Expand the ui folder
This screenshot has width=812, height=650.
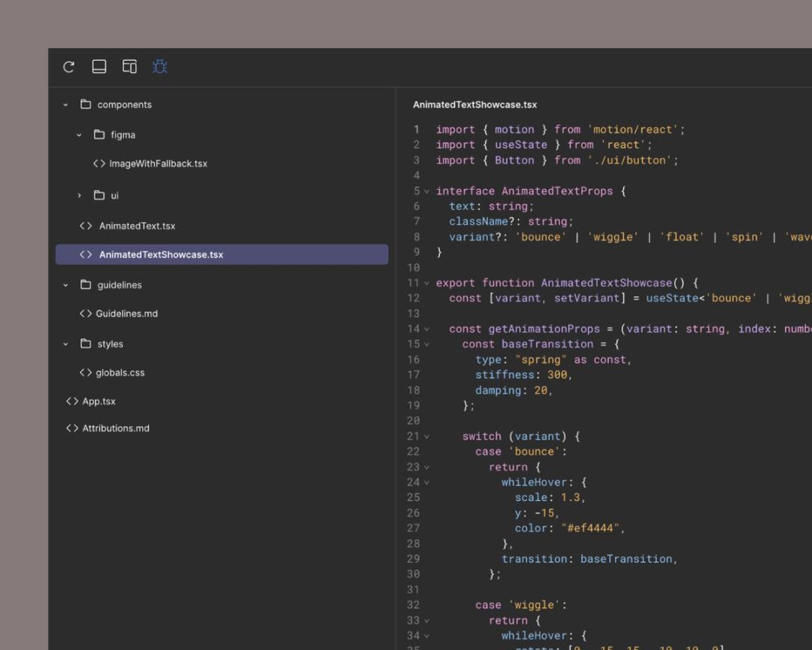point(80,195)
